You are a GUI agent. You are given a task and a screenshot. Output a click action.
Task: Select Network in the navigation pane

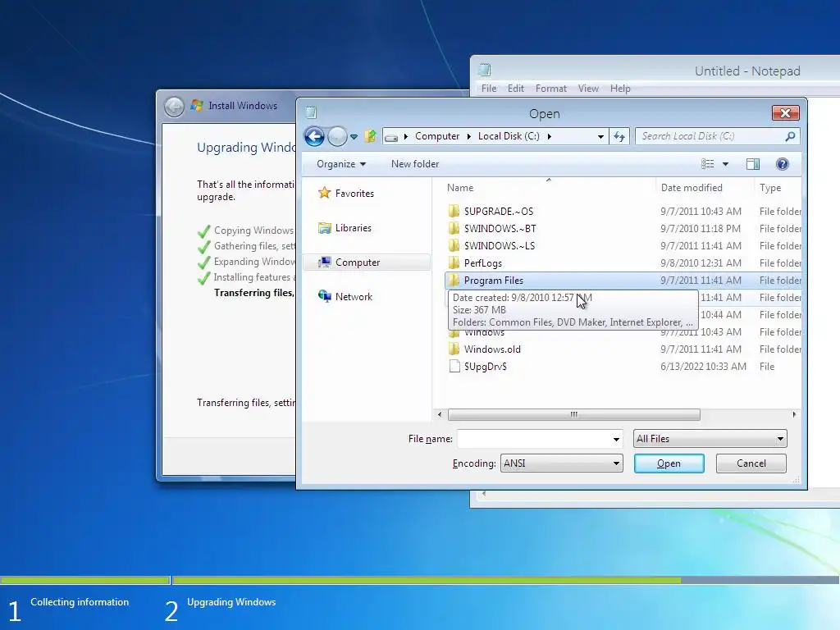coord(354,297)
